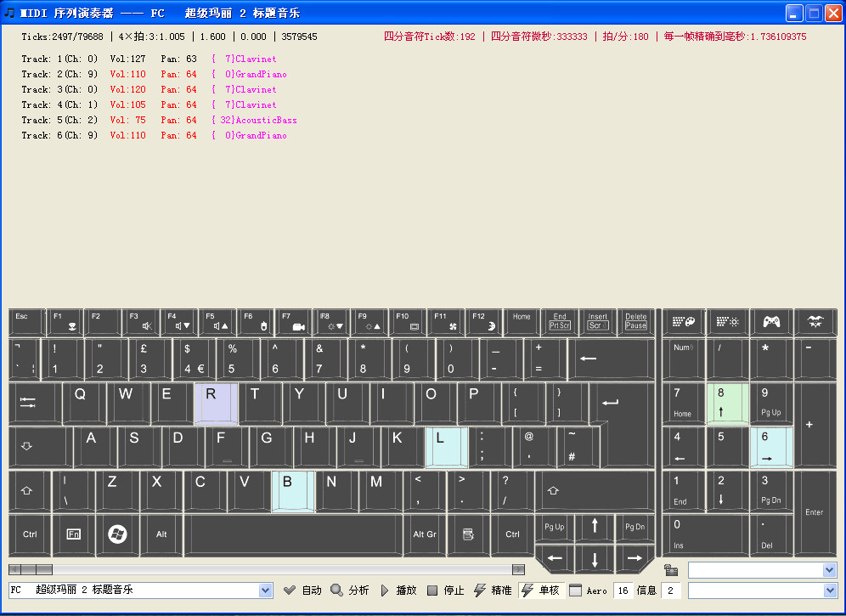Click the F6 mouse icon key

point(256,322)
